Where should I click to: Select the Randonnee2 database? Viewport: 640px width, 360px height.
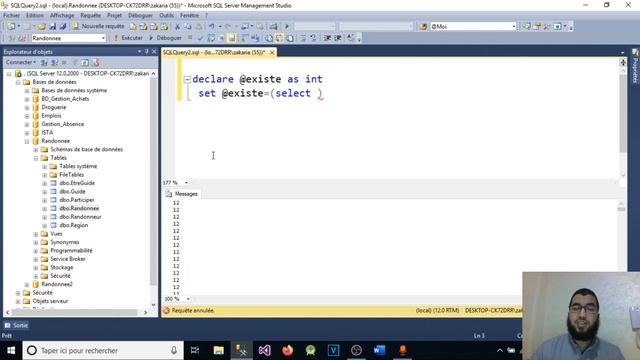point(57,284)
